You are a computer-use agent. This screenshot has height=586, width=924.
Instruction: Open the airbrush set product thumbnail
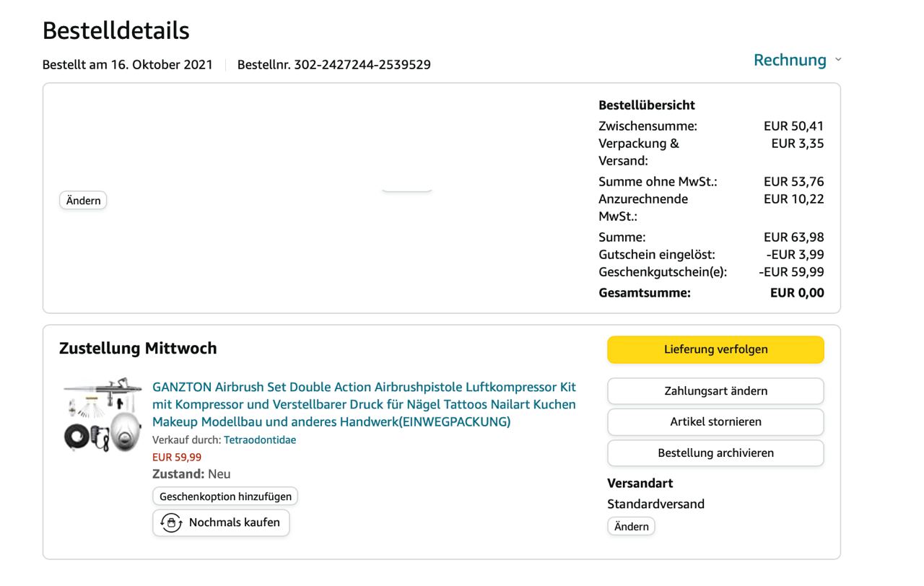[x=102, y=414]
